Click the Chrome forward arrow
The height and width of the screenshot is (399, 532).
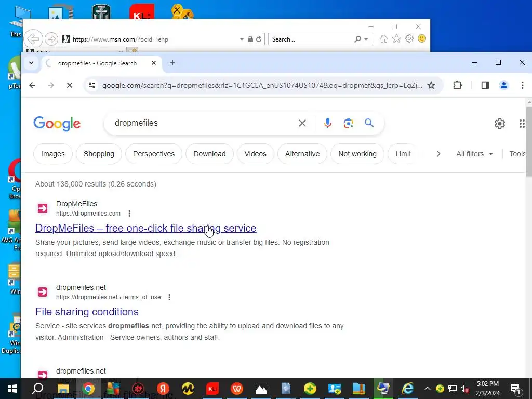(51, 85)
